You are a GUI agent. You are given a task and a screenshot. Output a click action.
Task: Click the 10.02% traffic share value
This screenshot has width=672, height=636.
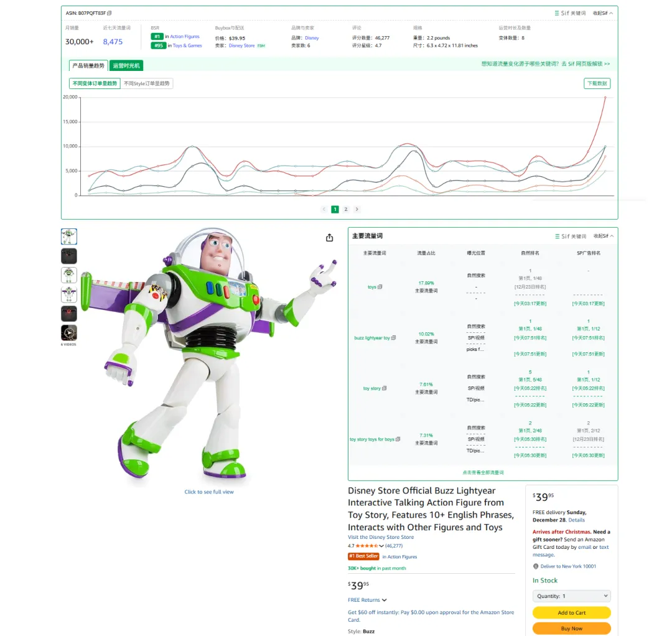pos(426,334)
